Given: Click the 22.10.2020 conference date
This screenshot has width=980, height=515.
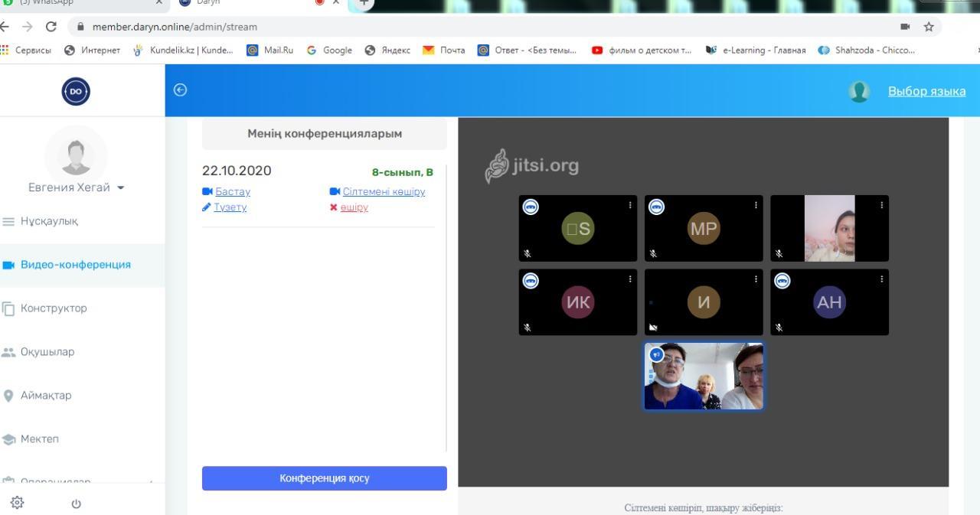Looking at the screenshot, I should point(237,171).
